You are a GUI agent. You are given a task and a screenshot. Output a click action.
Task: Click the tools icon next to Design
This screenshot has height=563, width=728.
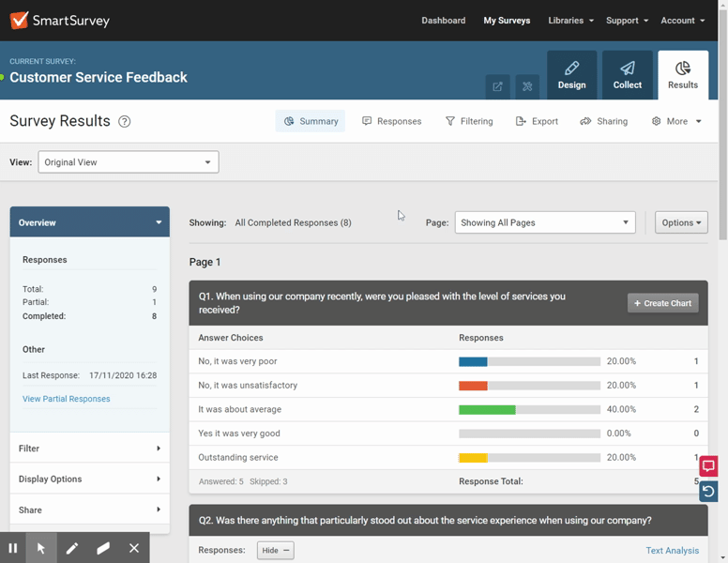tap(527, 86)
